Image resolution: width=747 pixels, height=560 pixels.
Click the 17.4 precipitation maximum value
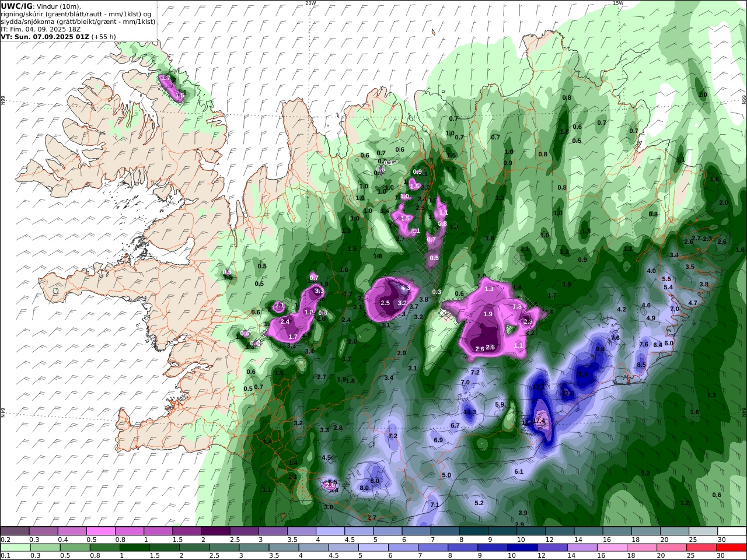(539, 421)
